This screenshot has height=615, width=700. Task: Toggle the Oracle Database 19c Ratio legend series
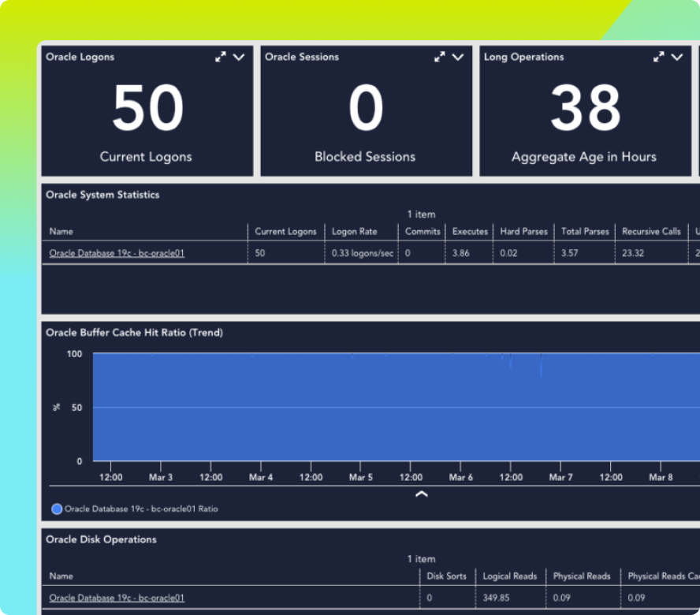(57, 509)
